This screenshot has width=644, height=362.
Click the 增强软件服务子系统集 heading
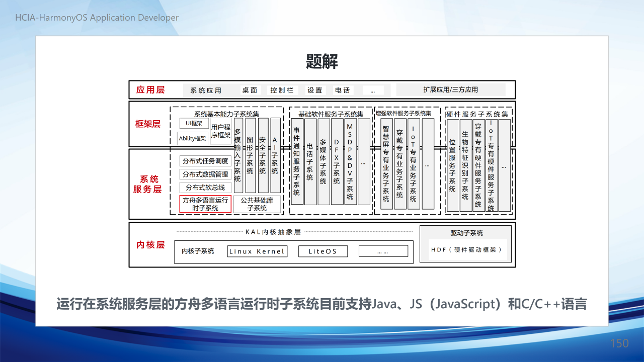404,114
